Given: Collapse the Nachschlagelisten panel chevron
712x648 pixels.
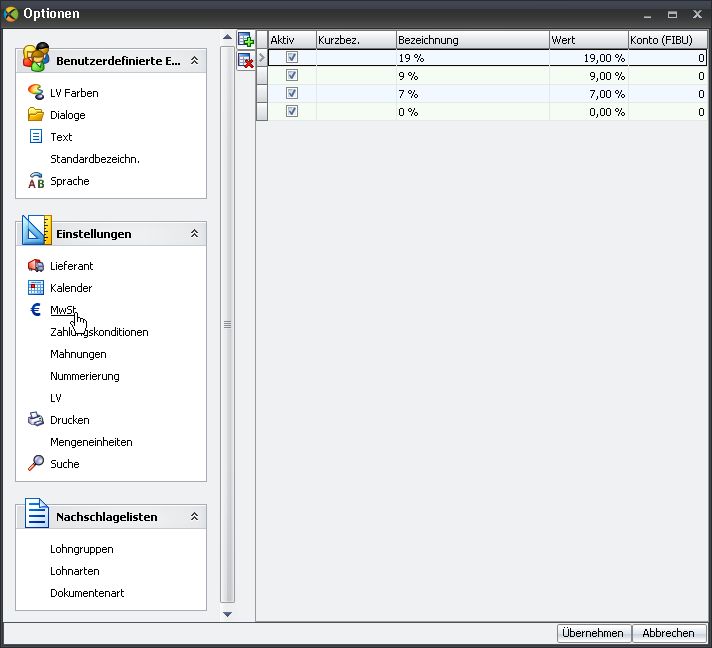Looking at the screenshot, I should [x=194, y=517].
